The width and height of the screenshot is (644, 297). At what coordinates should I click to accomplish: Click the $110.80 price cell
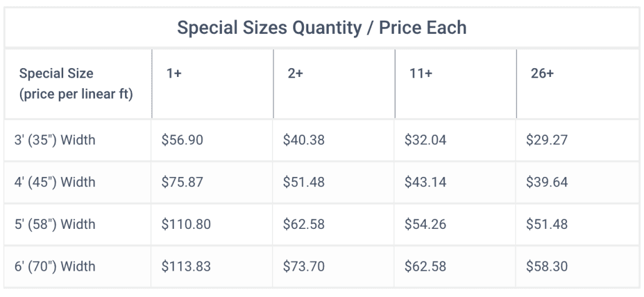click(186, 224)
